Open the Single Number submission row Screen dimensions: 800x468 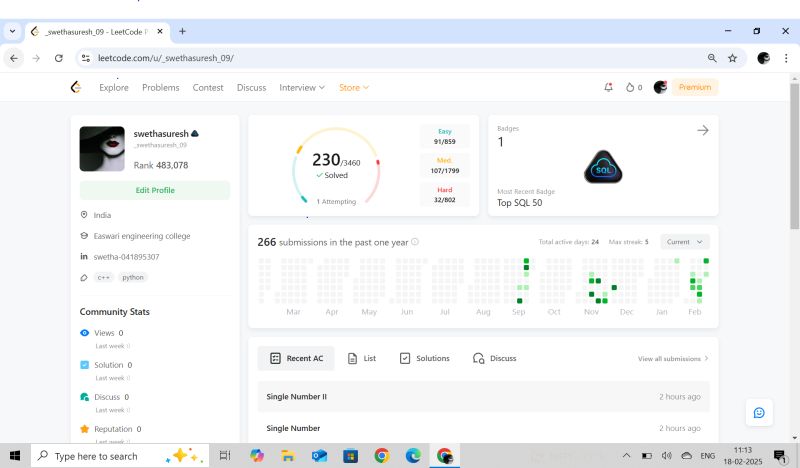click(484, 428)
